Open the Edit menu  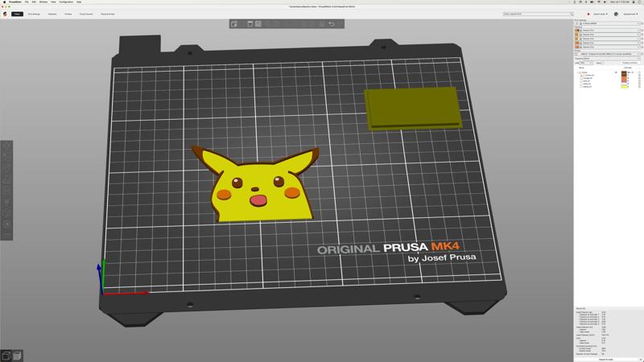[34, 2]
